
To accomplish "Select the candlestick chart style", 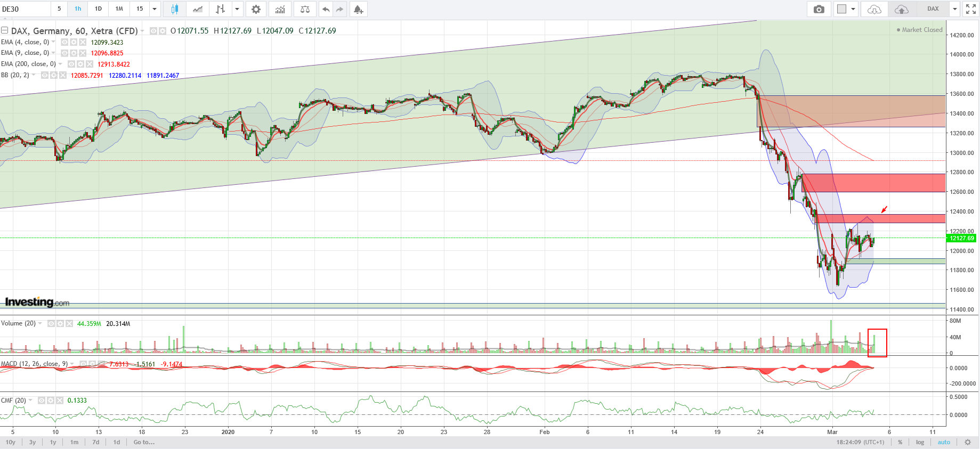I will pyautogui.click(x=174, y=9).
